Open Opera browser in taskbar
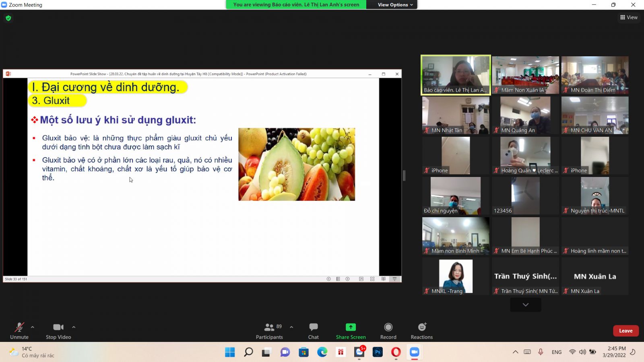Image resolution: width=644 pixels, height=362 pixels. (396, 352)
